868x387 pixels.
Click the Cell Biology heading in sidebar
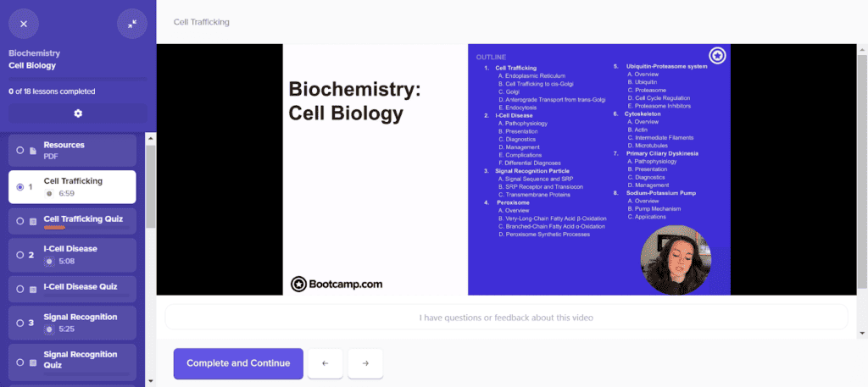click(32, 65)
